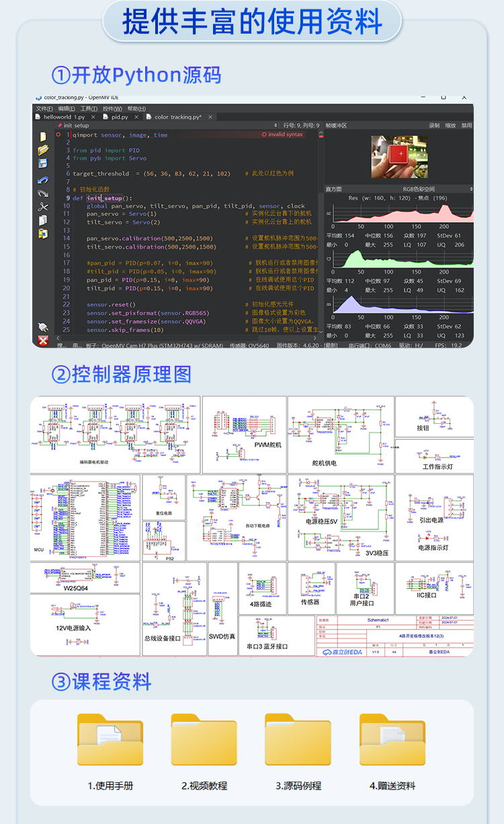Click the Save file floppy icon

(x=43, y=163)
